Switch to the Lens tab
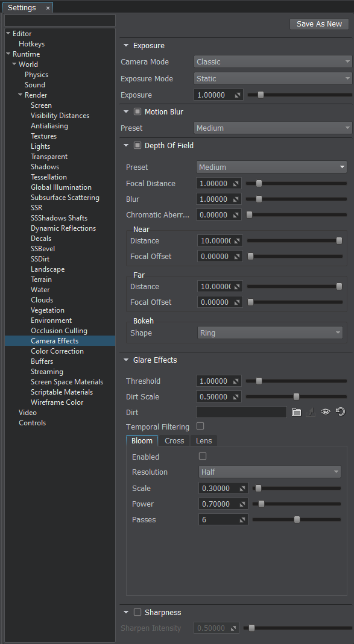 [x=204, y=441]
